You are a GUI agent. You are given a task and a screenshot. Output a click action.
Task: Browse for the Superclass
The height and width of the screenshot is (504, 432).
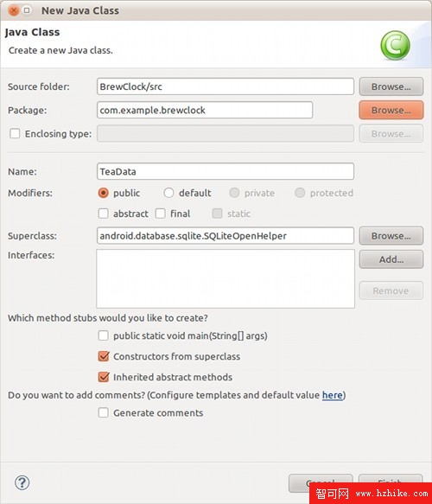[x=391, y=236]
